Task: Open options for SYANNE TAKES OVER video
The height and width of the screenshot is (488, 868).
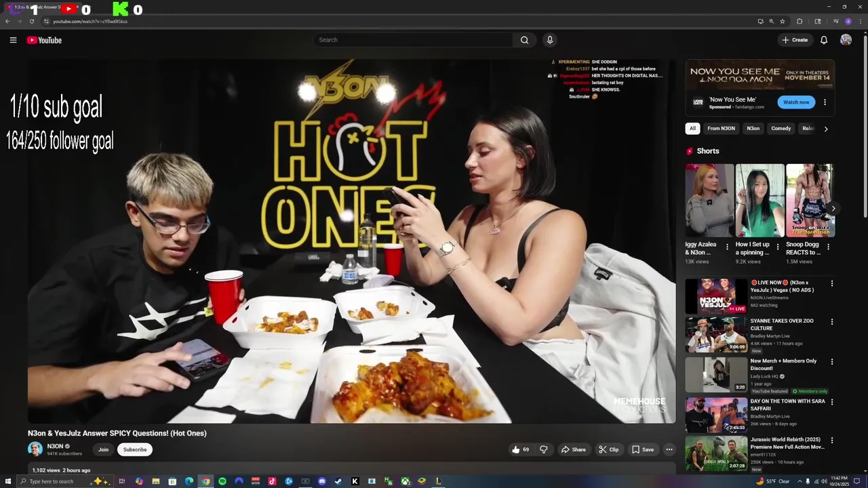Action: point(832,322)
